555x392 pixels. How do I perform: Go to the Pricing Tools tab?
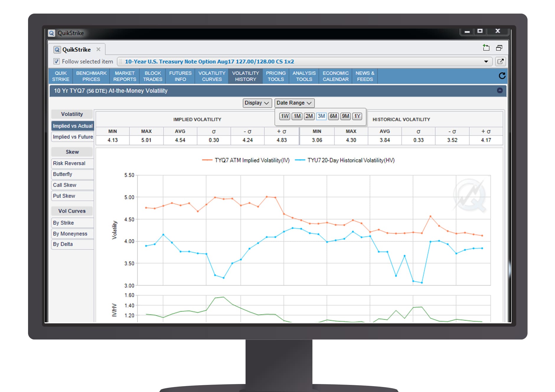(276, 76)
